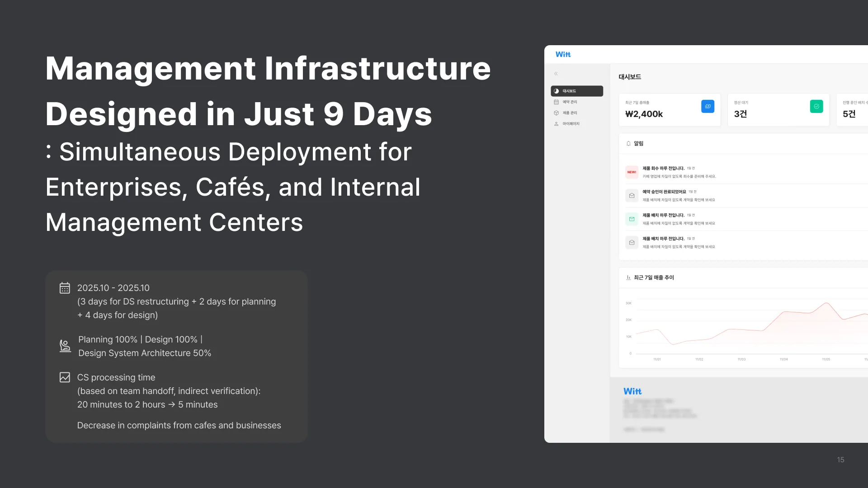Click the green envelope notification icon
The image size is (868, 488).
[632, 219]
